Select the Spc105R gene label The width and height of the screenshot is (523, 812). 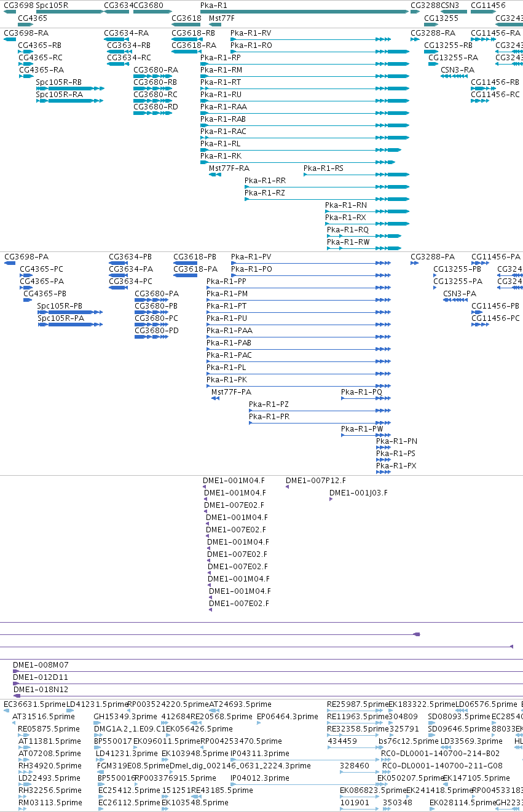pos(52,5)
